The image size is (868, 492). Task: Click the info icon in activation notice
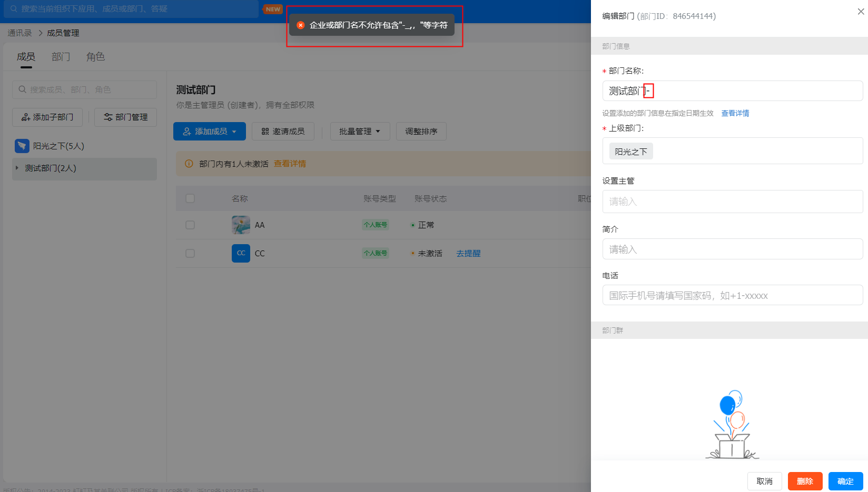[189, 164]
